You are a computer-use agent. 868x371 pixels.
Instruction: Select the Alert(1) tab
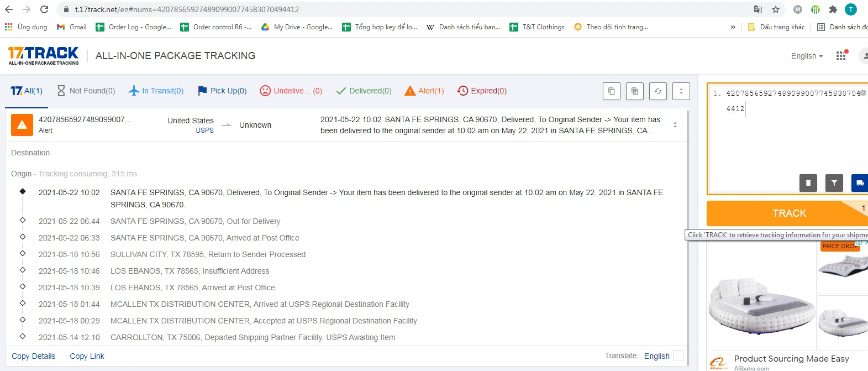(x=424, y=91)
